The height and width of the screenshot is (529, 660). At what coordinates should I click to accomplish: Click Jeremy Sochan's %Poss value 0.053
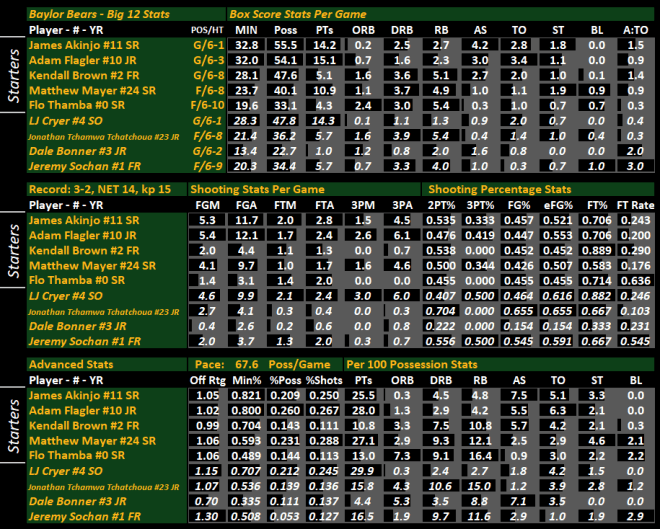coord(285,516)
